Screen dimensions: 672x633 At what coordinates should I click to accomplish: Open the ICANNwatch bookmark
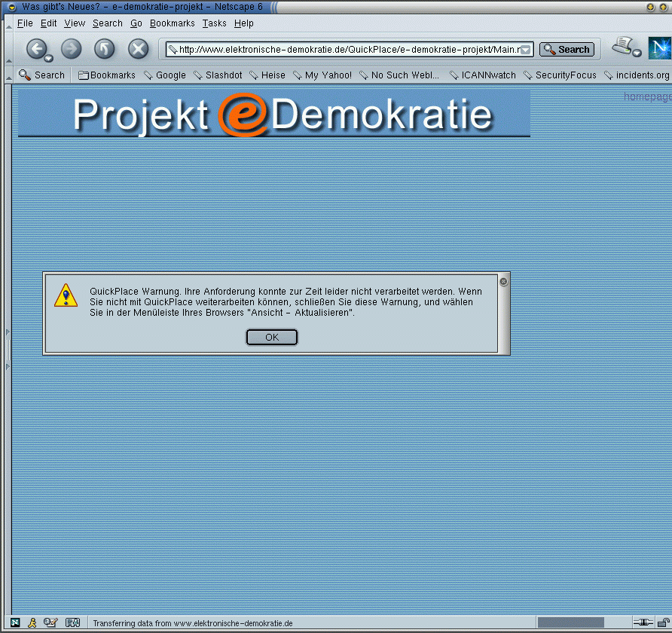(483, 75)
